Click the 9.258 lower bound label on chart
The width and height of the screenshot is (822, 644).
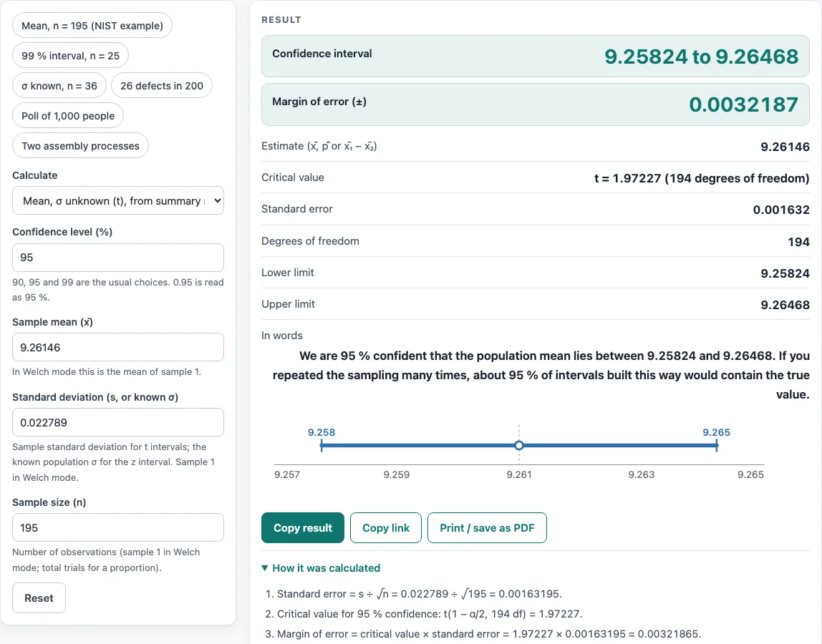tap(321, 432)
